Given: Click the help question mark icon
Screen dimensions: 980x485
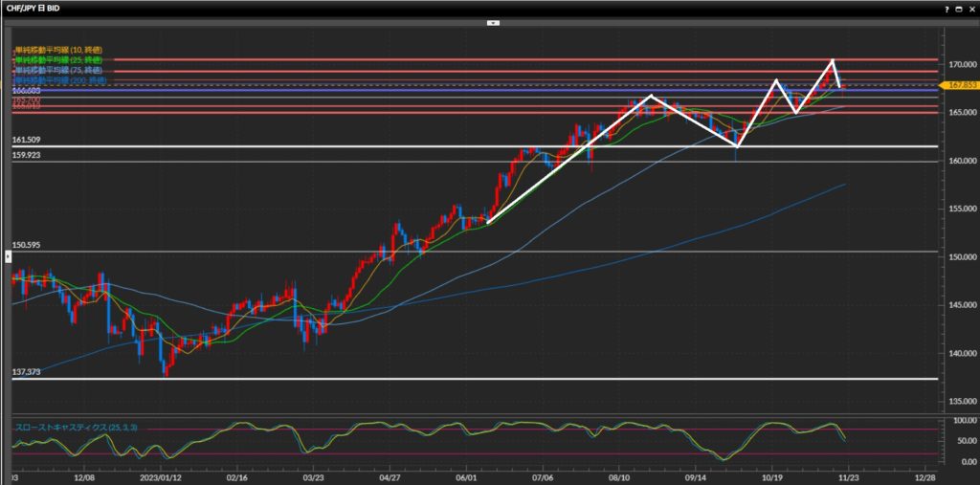Looking at the screenshot, I should click(x=947, y=8).
